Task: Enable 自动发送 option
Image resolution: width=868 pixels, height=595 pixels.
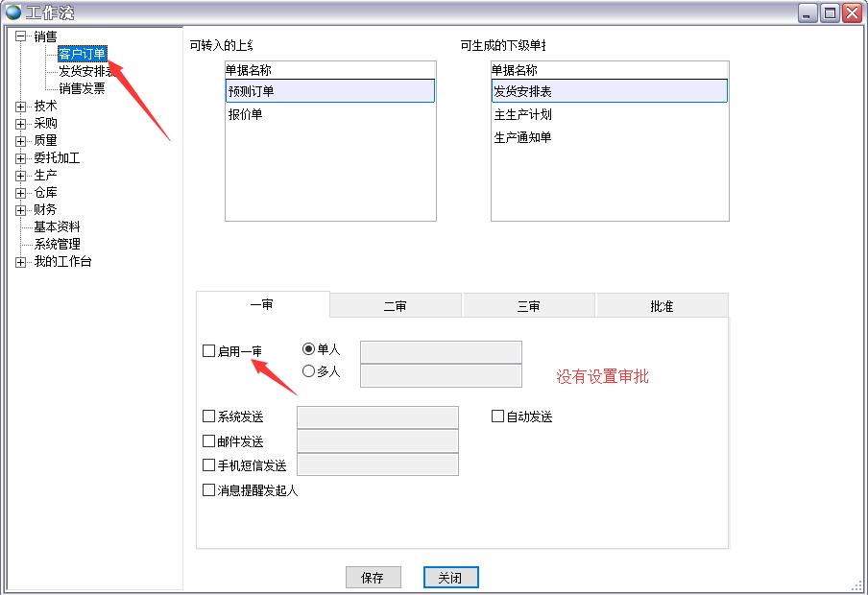Action: (498, 416)
